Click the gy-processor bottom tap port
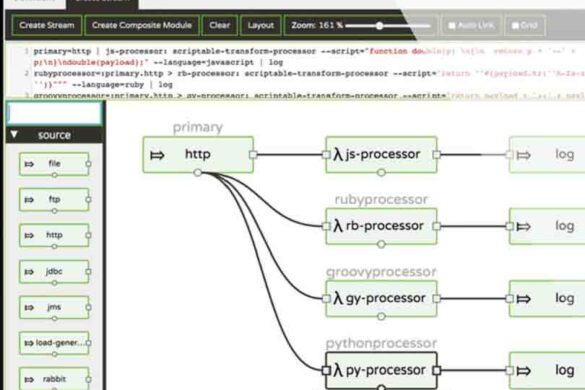The image size is (585, 390). point(381,316)
